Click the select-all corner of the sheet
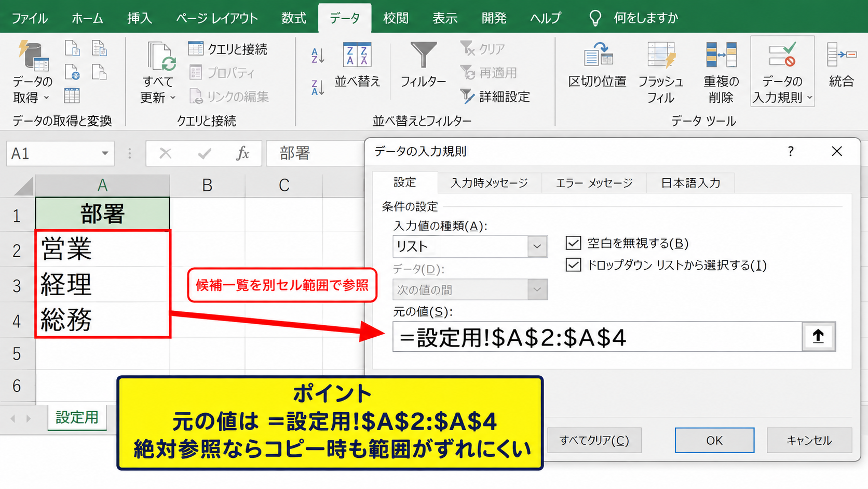The height and width of the screenshot is (489, 868). click(23, 186)
